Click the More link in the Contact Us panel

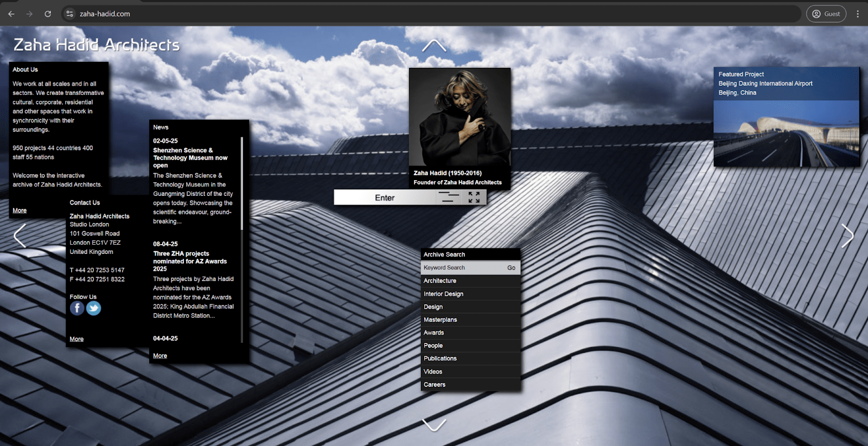coord(76,339)
